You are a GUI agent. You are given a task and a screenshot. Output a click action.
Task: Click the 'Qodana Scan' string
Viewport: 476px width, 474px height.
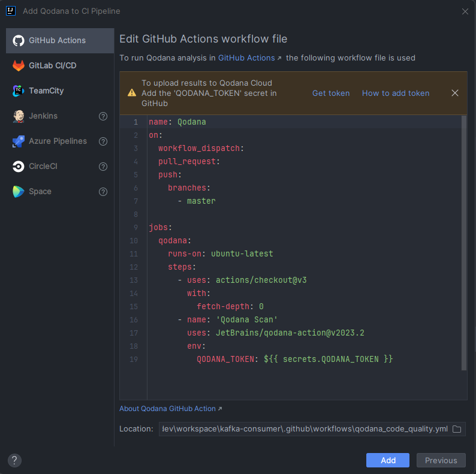(x=246, y=320)
